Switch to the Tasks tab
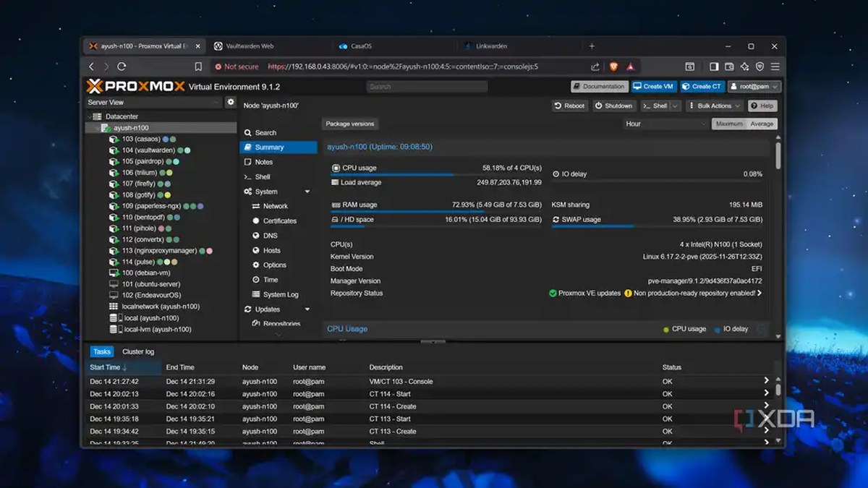This screenshot has width=868, height=488. tap(102, 352)
